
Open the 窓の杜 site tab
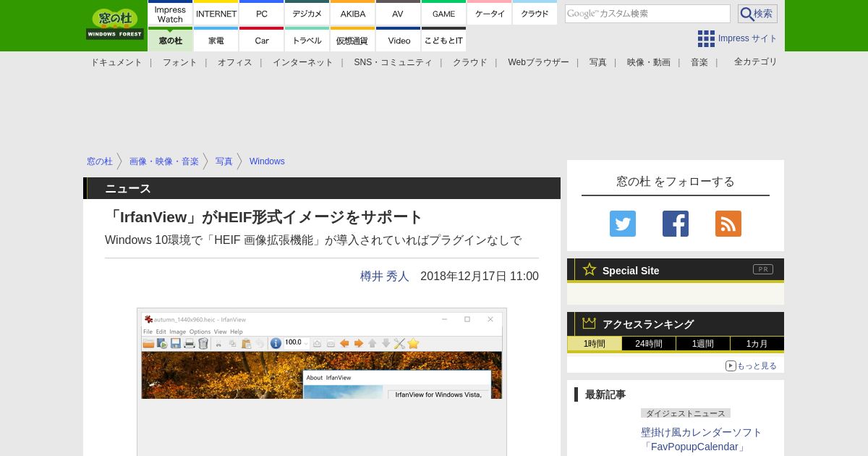[x=170, y=40]
